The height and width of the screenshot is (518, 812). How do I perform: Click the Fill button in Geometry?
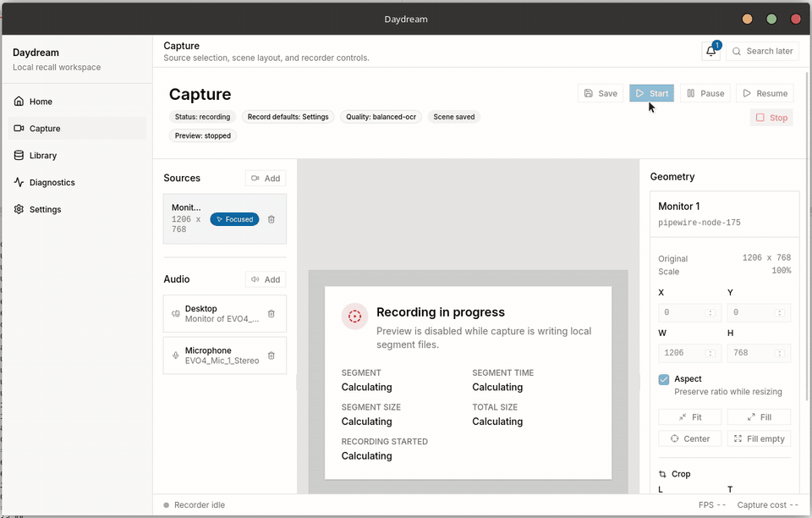coord(760,417)
